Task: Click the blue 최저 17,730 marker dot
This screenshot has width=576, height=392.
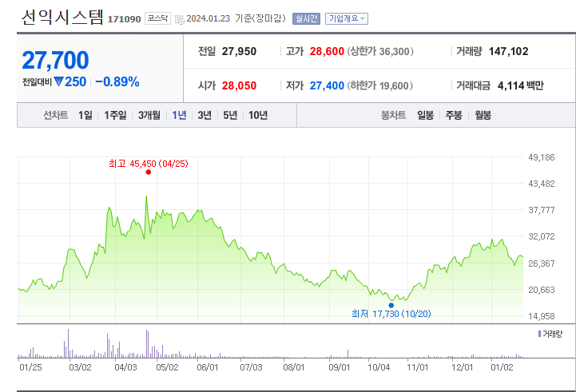Action: pos(391,306)
